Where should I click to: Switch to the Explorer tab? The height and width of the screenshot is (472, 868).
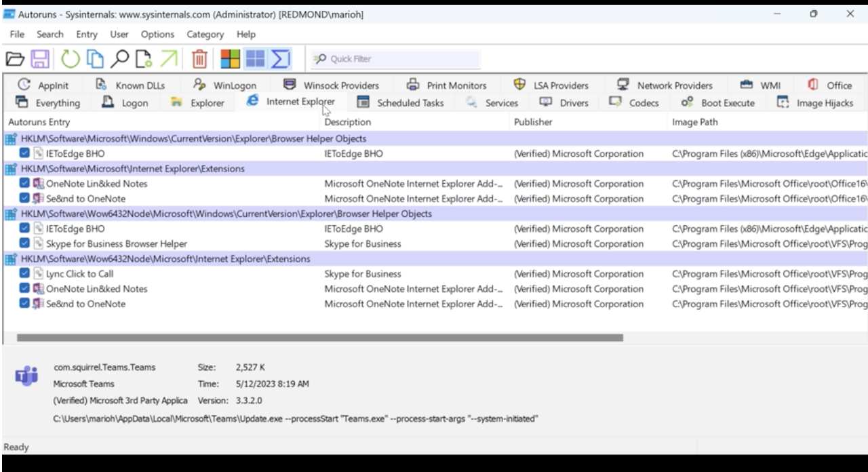[197, 103]
